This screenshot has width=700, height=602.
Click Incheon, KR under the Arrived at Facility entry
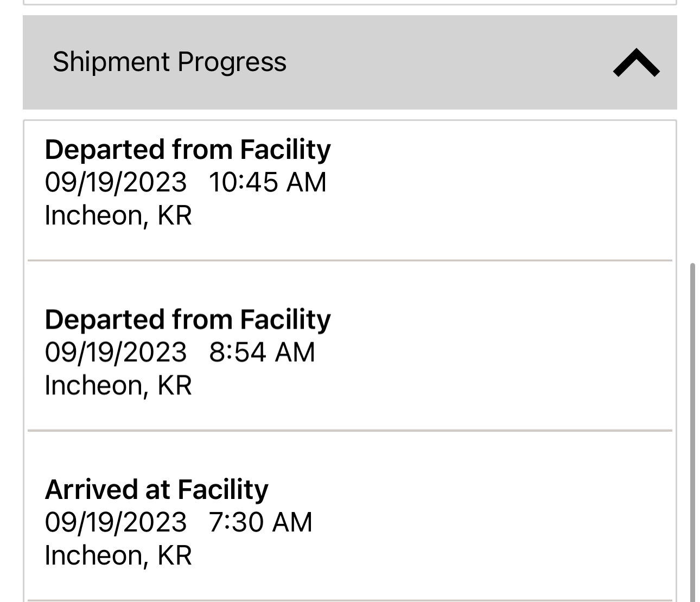[x=118, y=555]
